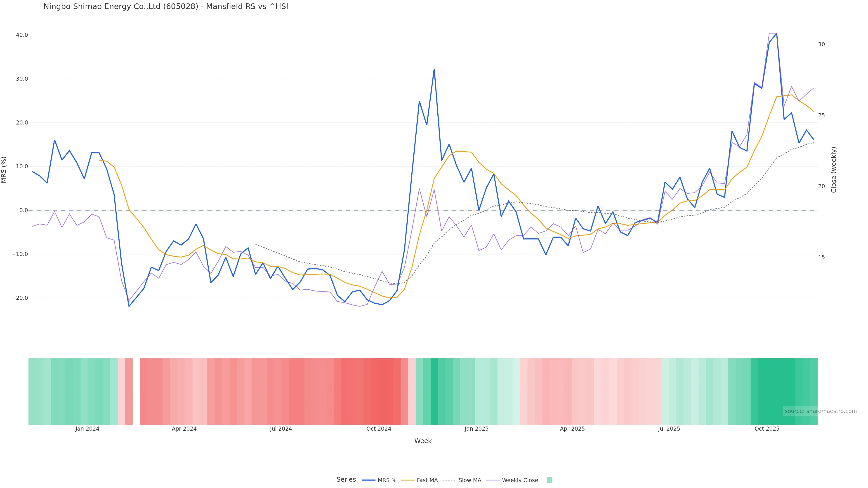This screenshot has height=488, width=868.
Task: Click the orange Fast MA legend line
Action: [408, 480]
